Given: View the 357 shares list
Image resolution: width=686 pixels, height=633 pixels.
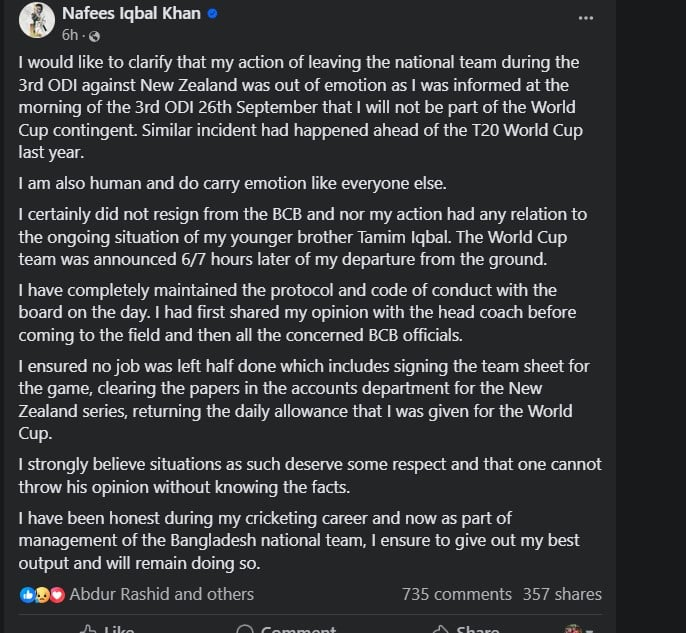Looking at the screenshot, I should tap(562, 594).
